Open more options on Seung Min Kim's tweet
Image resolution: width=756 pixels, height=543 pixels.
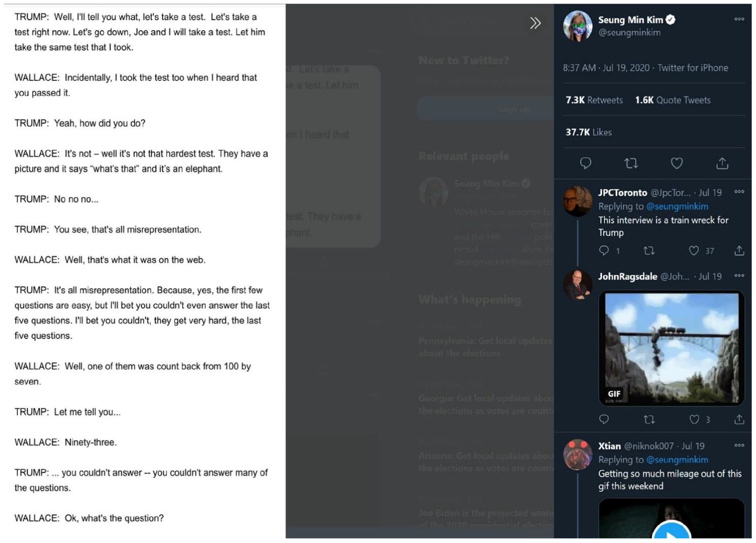click(x=738, y=19)
